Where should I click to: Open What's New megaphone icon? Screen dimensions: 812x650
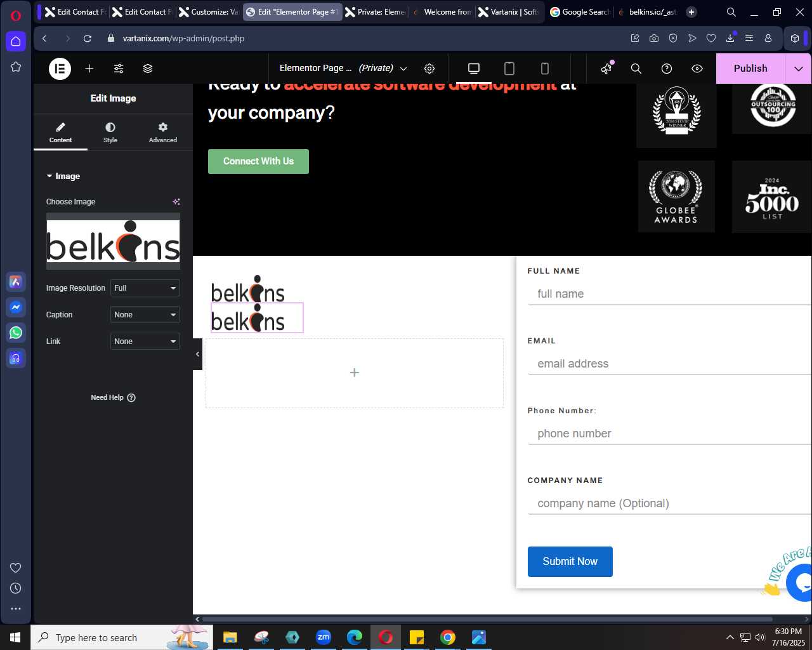(x=607, y=69)
